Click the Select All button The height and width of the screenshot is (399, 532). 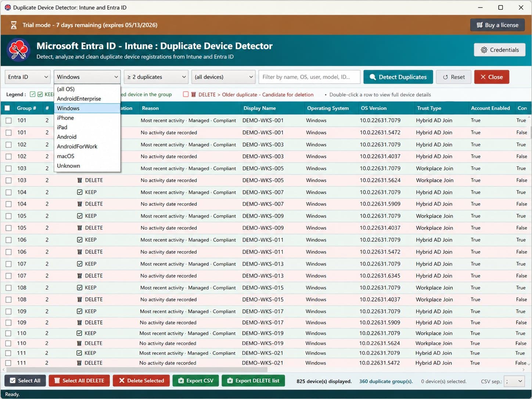(x=25, y=381)
